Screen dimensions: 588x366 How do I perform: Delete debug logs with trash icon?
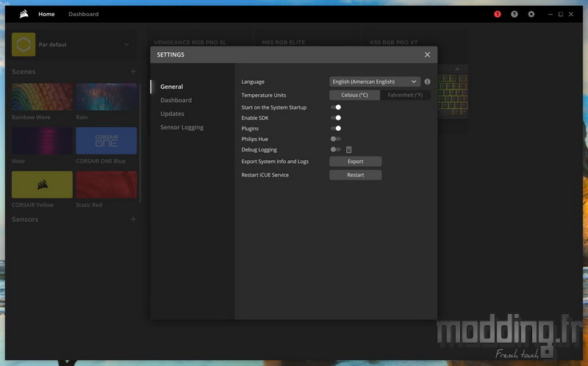point(348,150)
